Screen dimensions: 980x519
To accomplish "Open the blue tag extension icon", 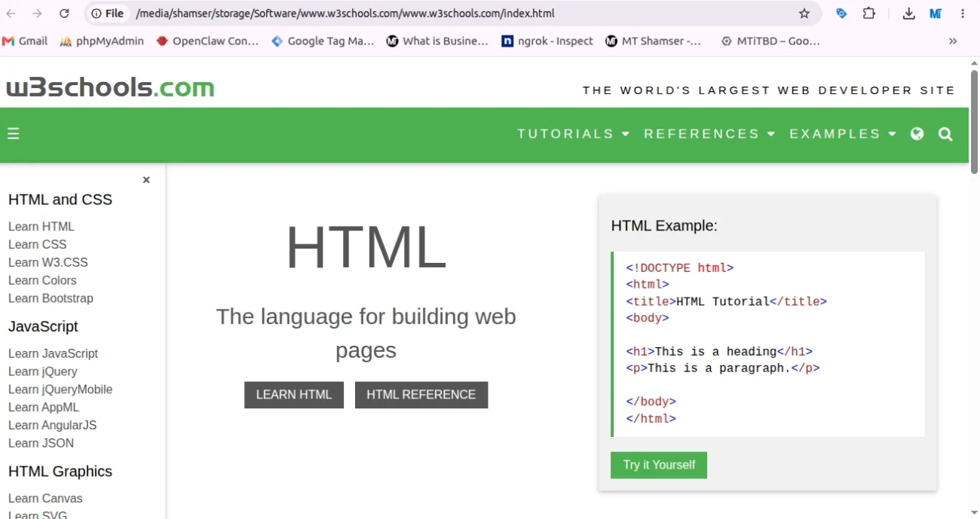I will click(x=842, y=14).
